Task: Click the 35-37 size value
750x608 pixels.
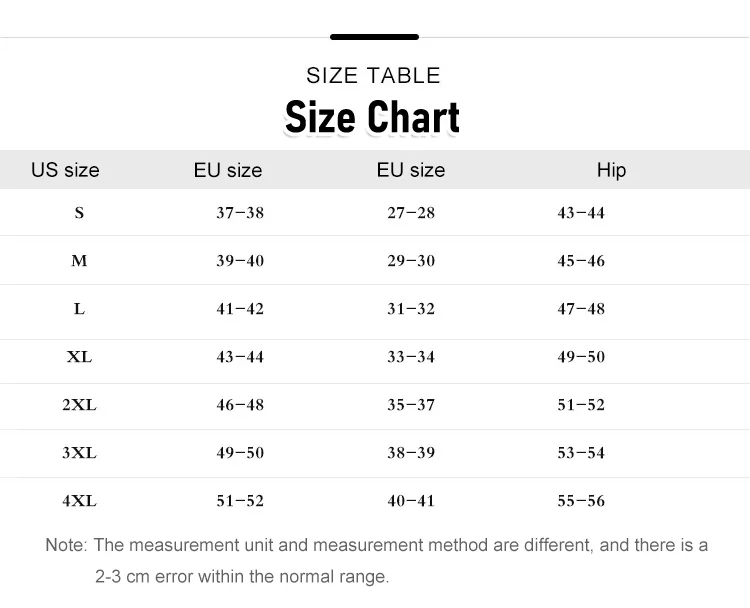Action: point(411,405)
